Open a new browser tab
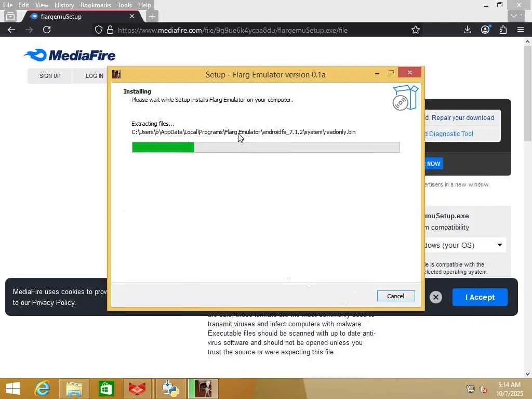Viewport: 532px width, 399px height. click(x=152, y=16)
